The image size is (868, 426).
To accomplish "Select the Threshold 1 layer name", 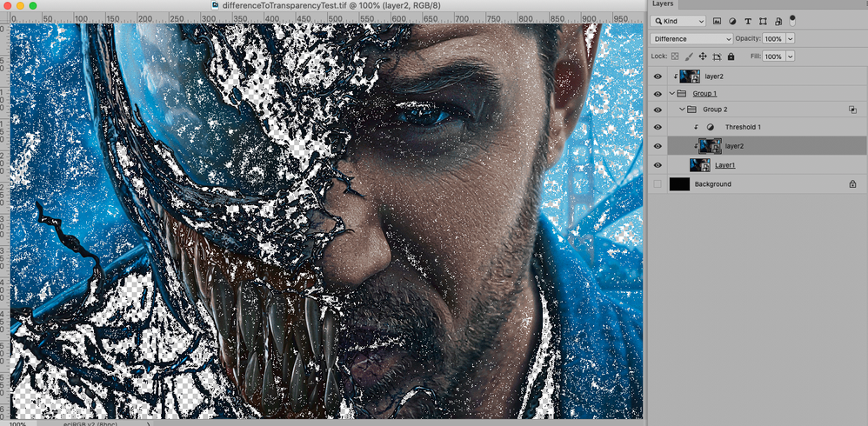I will pyautogui.click(x=743, y=127).
